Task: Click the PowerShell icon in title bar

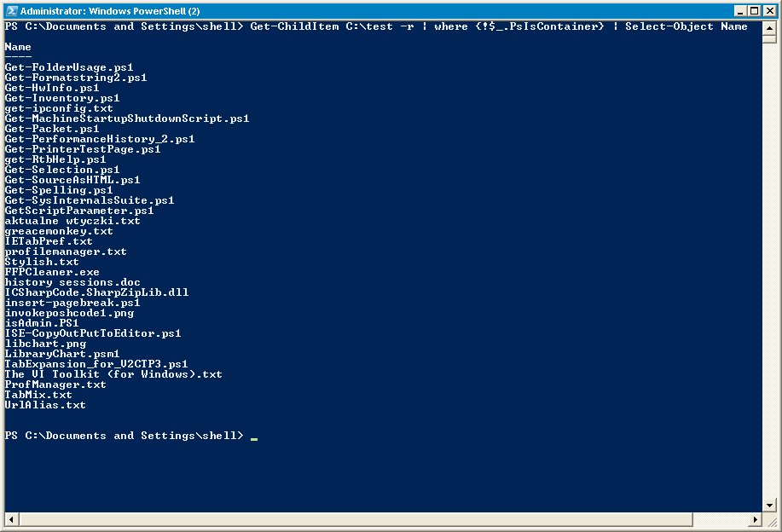Action: click(x=11, y=11)
